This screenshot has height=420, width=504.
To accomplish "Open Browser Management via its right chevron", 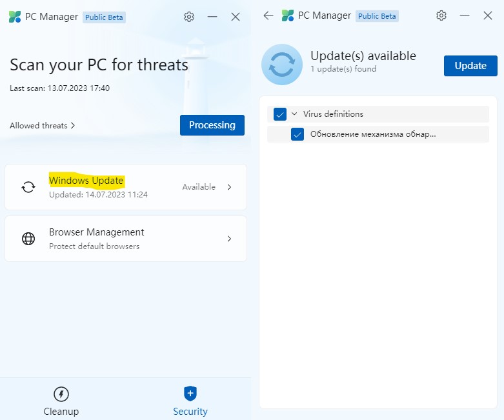I will pos(229,239).
